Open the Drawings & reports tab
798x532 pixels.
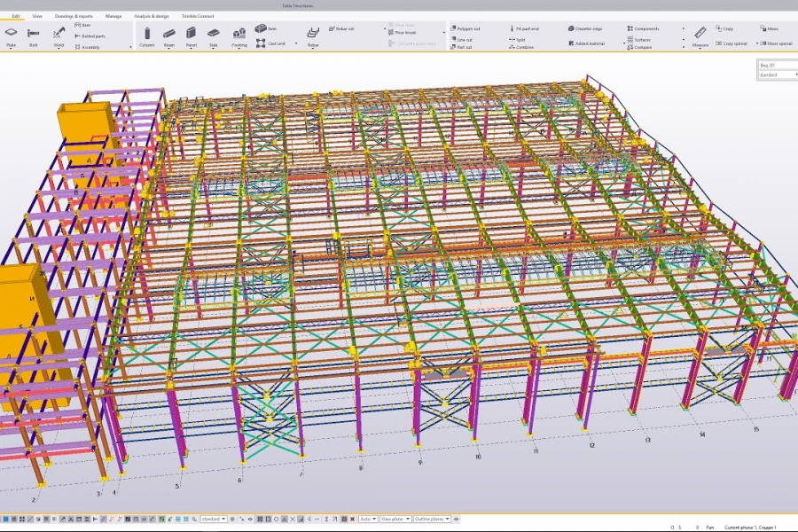[x=73, y=16]
